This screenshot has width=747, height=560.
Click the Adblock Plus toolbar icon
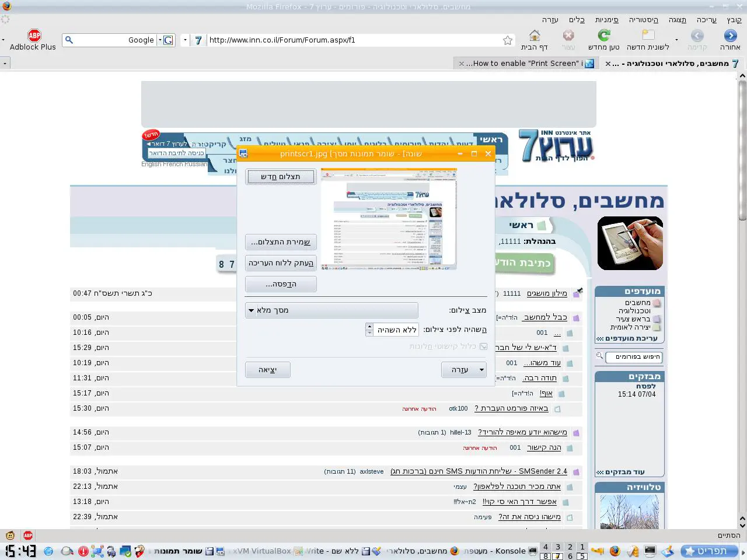click(x=34, y=36)
